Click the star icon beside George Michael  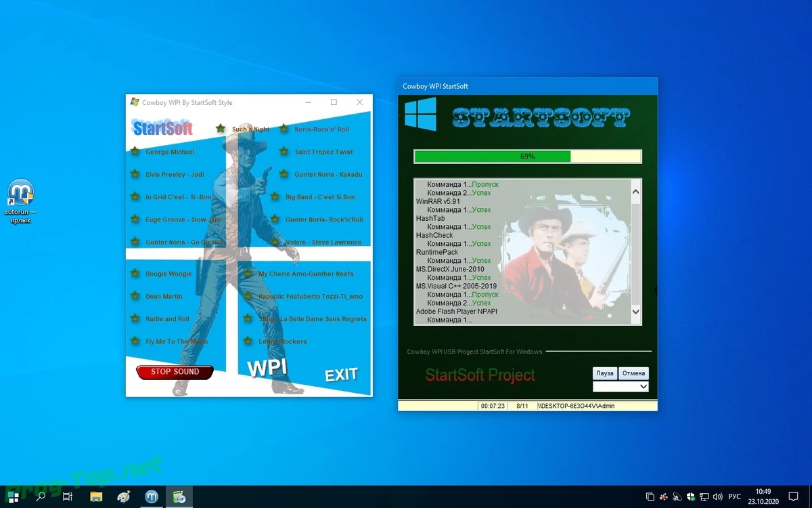pyautogui.click(x=135, y=152)
